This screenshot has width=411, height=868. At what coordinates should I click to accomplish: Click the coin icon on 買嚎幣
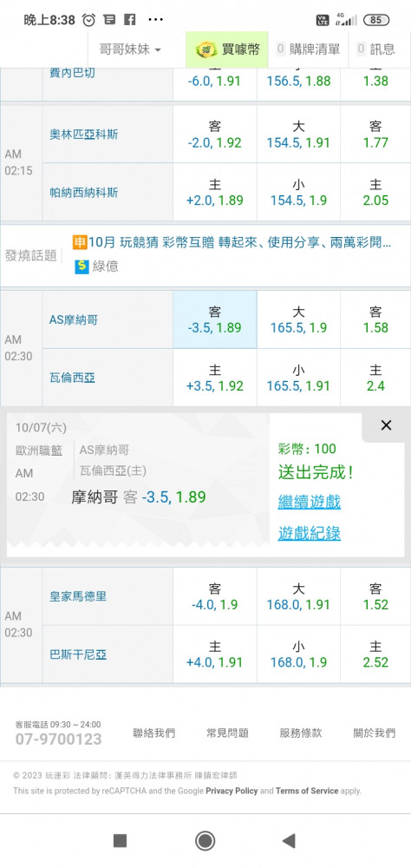point(205,49)
